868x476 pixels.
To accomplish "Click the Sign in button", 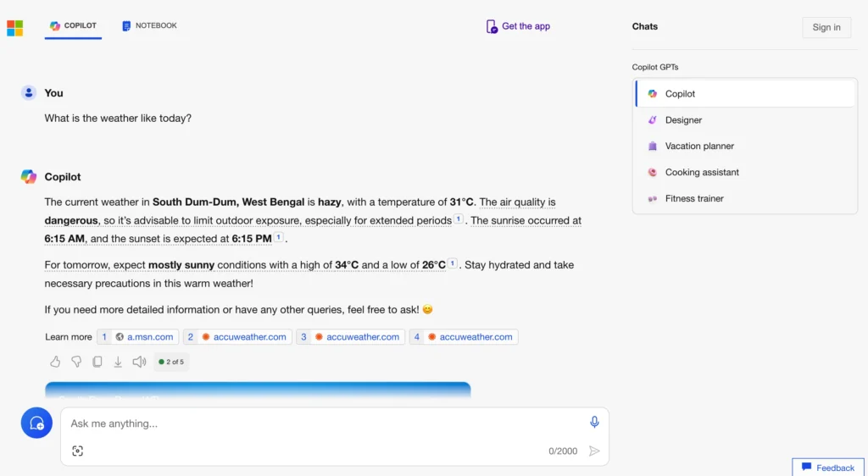I will pyautogui.click(x=826, y=27).
